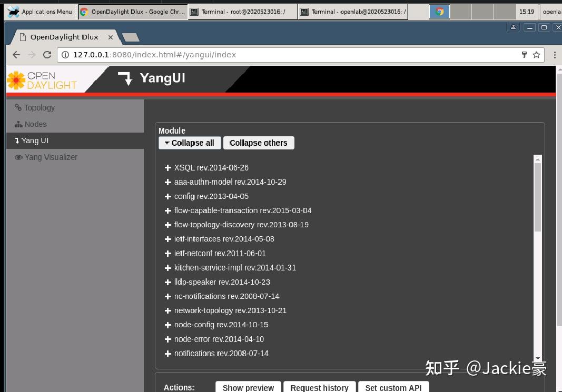Click the Collapse others button
This screenshot has height=392, width=562.
pos(259,143)
